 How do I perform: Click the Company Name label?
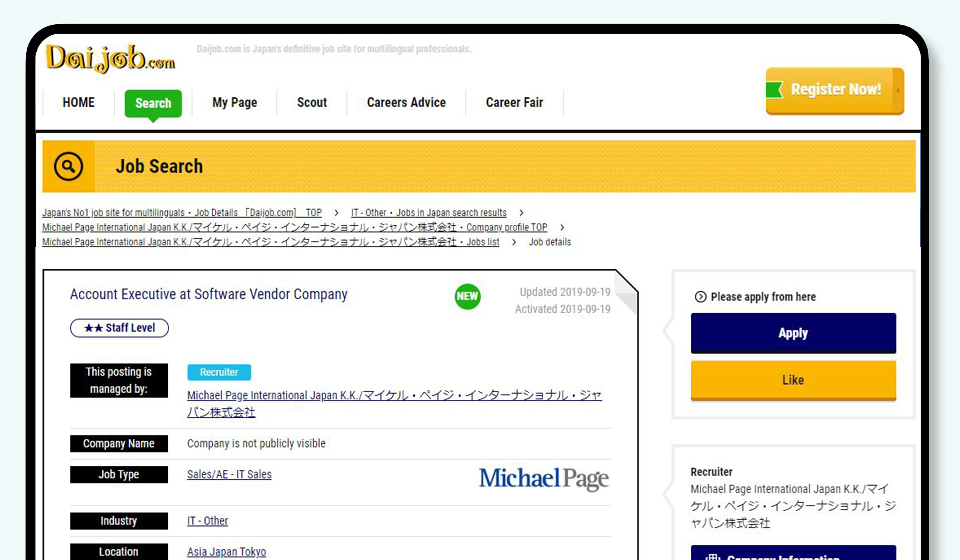pyautogui.click(x=119, y=444)
